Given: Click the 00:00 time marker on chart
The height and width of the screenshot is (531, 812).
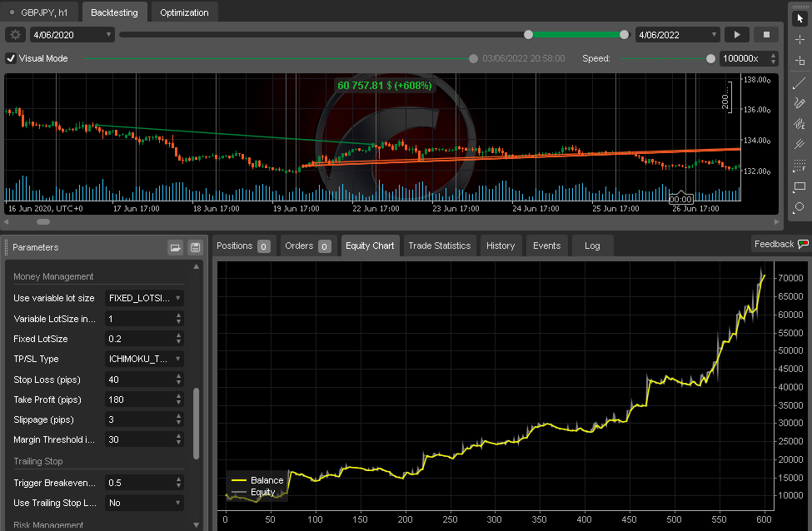Looking at the screenshot, I should tap(680, 199).
